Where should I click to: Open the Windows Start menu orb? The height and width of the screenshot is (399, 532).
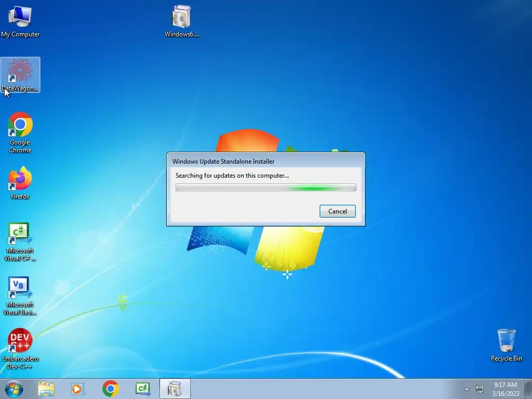pos(14,389)
